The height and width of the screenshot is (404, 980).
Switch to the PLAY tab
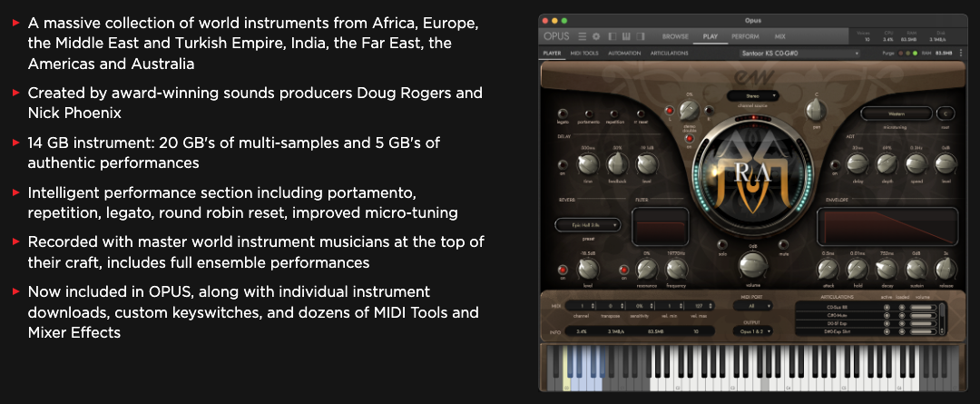pyautogui.click(x=710, y=36)
